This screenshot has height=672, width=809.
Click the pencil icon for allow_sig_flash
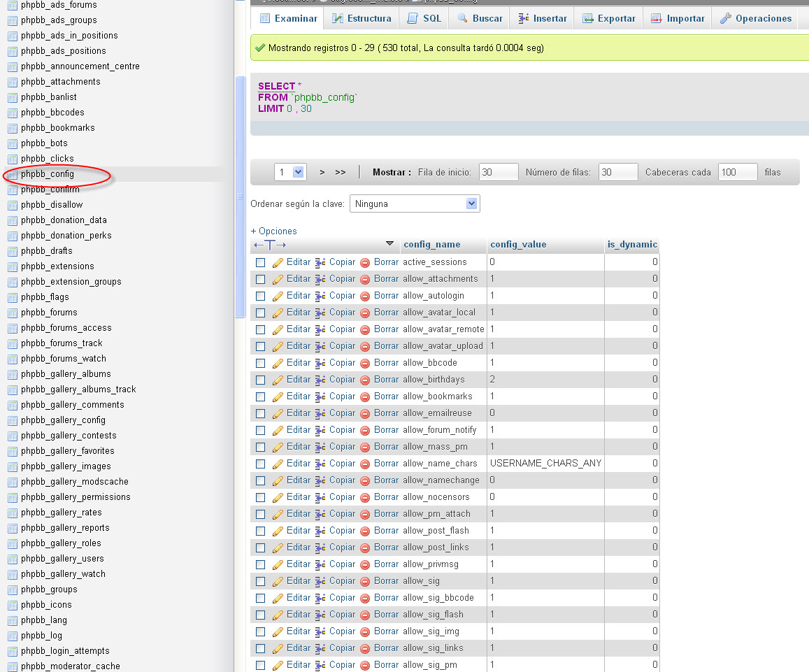(x=278, y=615)
